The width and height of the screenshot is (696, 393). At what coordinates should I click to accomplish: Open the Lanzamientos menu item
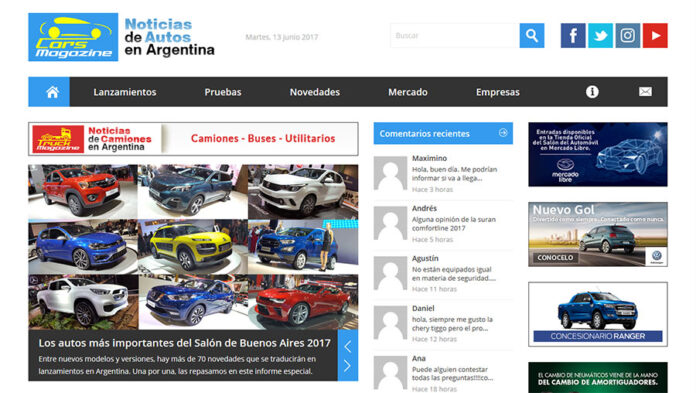click(125, 92)
